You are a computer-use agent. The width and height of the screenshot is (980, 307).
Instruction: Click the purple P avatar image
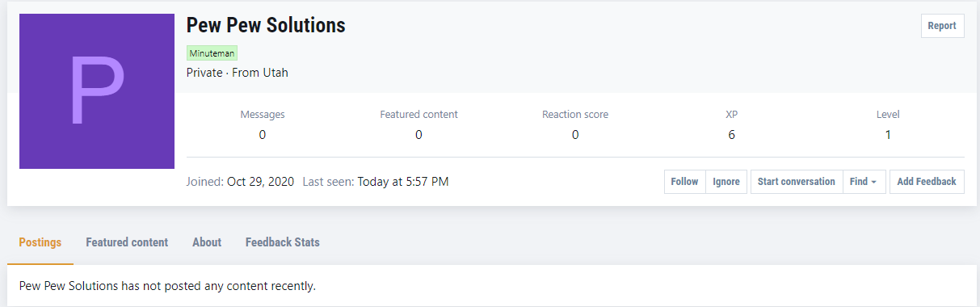pyautogui.click(x=97, y=91)
